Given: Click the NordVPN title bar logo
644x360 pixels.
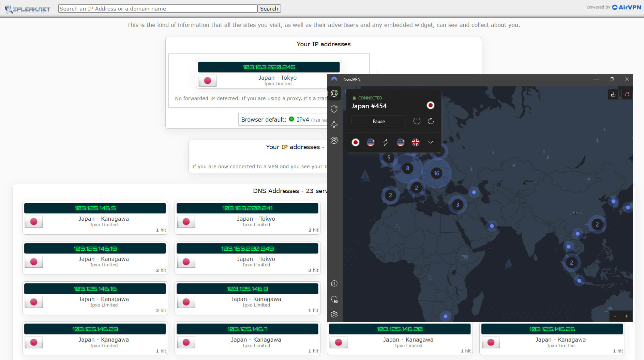Looking at the screenshot, I should point(334,79).
